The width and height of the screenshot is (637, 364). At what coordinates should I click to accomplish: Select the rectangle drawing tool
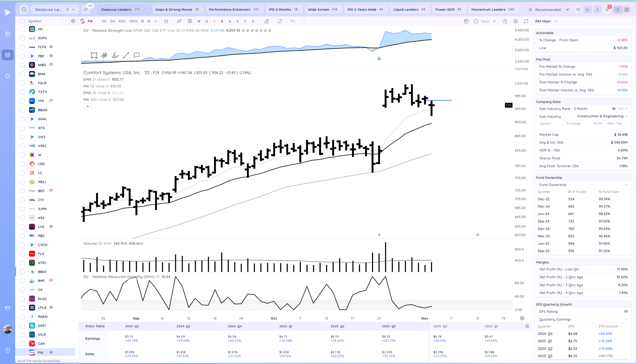(94, 55)
